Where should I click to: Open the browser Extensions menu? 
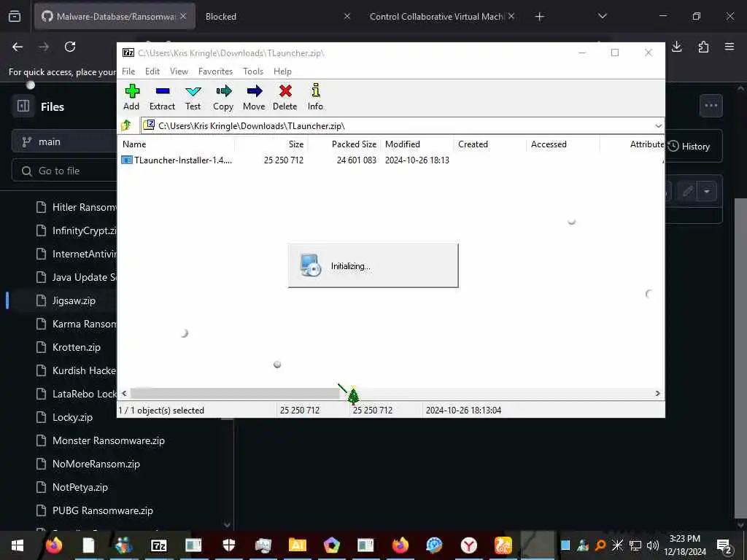coord(703,47)
